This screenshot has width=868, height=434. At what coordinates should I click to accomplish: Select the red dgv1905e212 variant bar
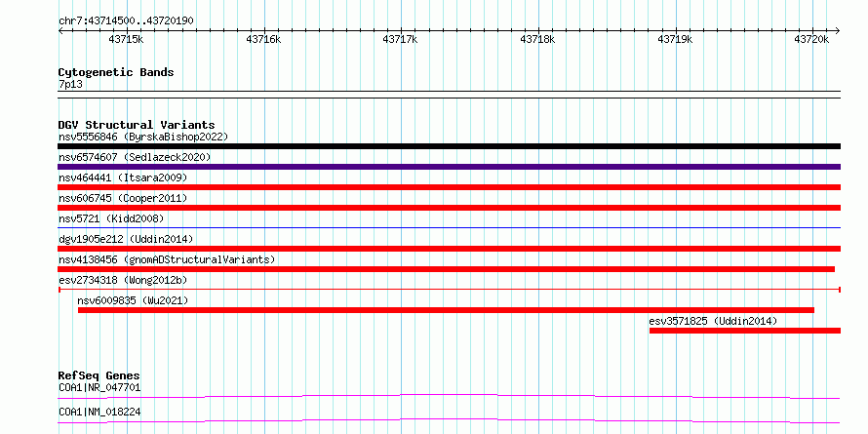point(449,249)
